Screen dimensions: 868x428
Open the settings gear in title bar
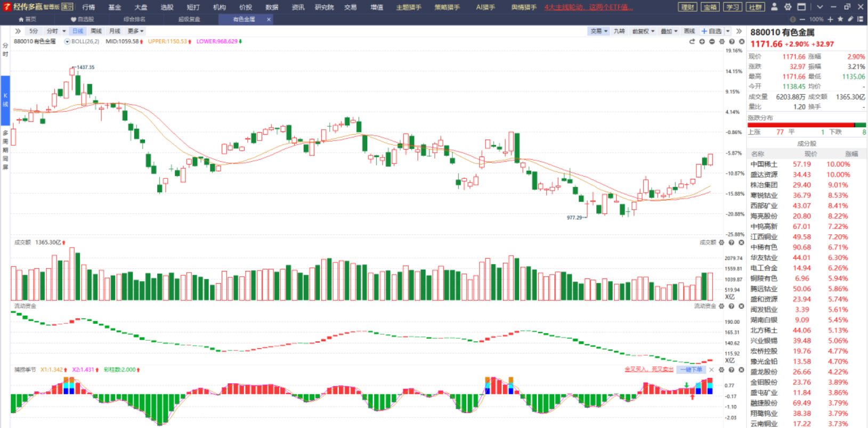point(788,7)
